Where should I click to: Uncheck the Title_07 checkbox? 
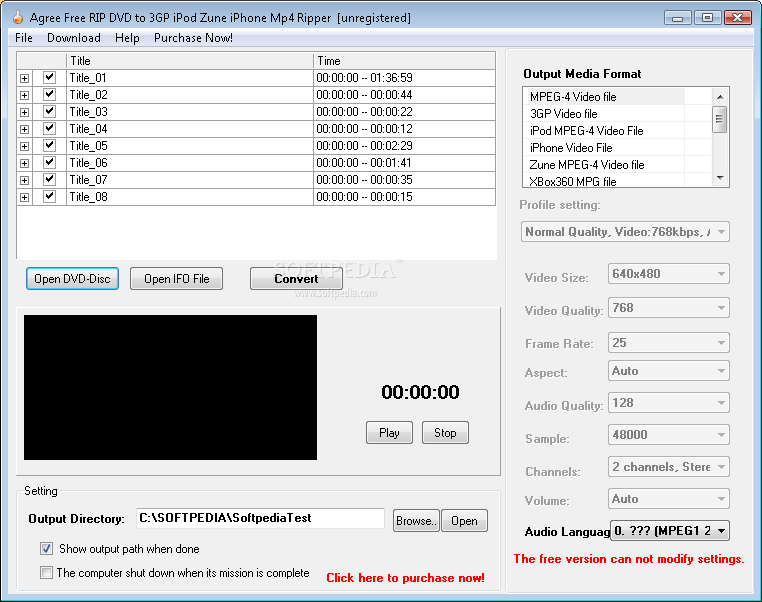pos(49,179)
